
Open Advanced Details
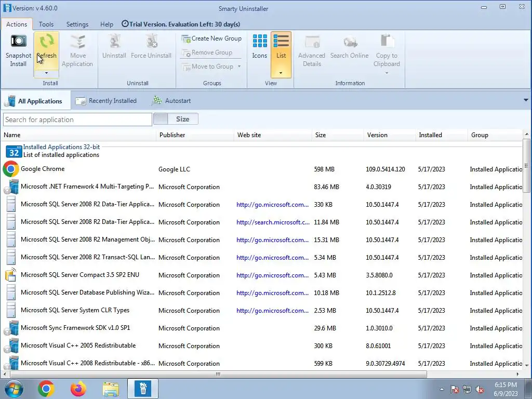click(x=312, y=50)
